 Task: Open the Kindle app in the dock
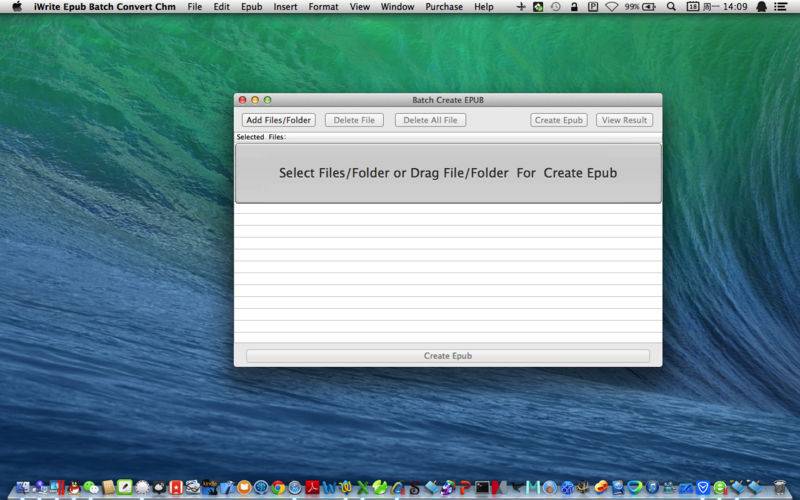(x=210, y=488)
